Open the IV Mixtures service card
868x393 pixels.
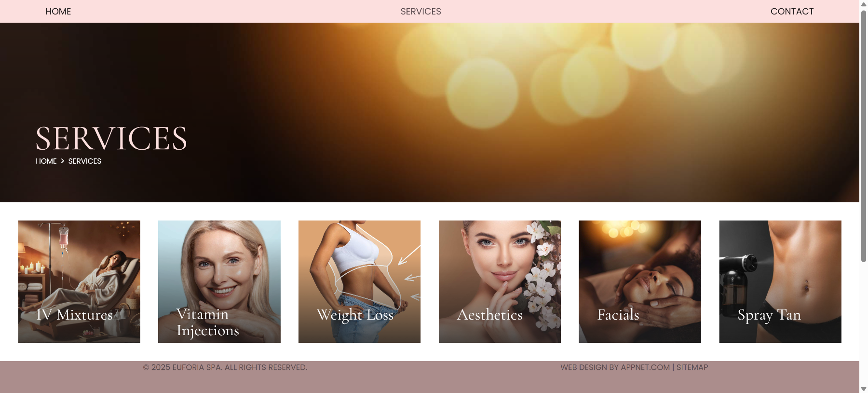79,281
